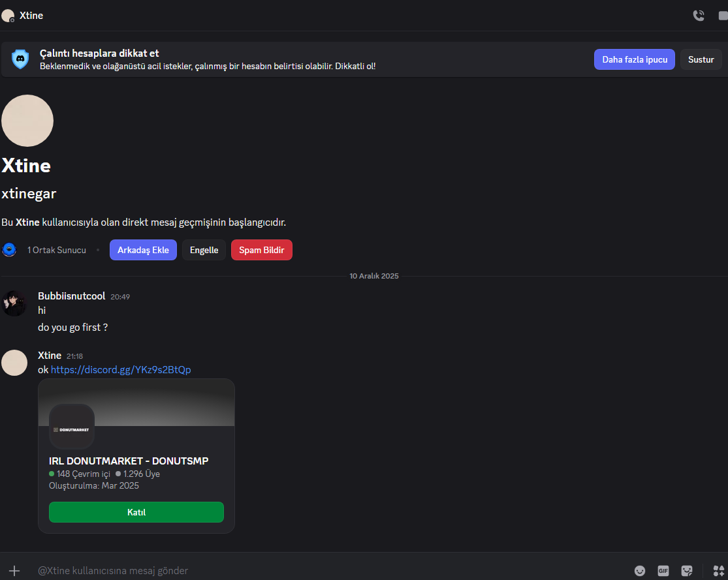Click Xtine's avatar beside the message
This screenshot has height=580, width=728.
point(14,363)
